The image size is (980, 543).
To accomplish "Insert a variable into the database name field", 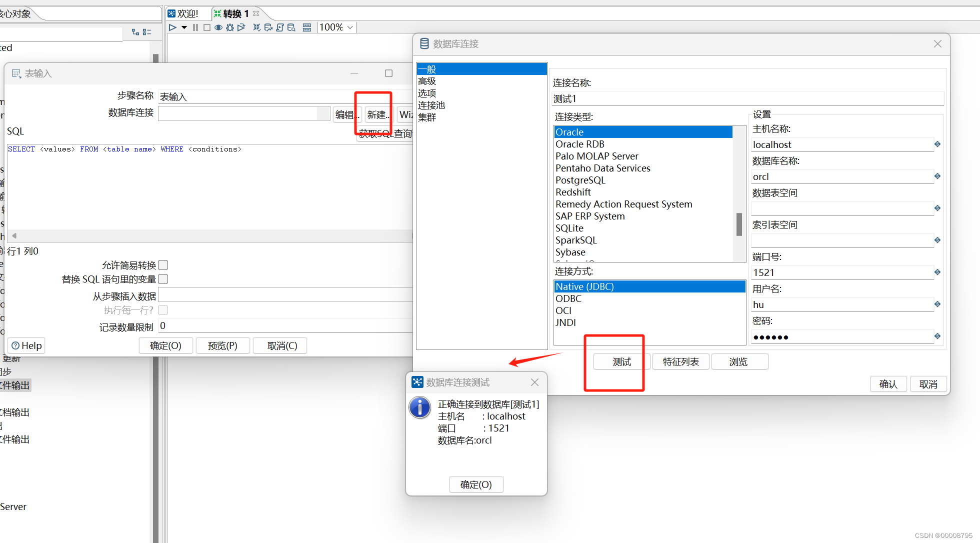I will 937,176.
